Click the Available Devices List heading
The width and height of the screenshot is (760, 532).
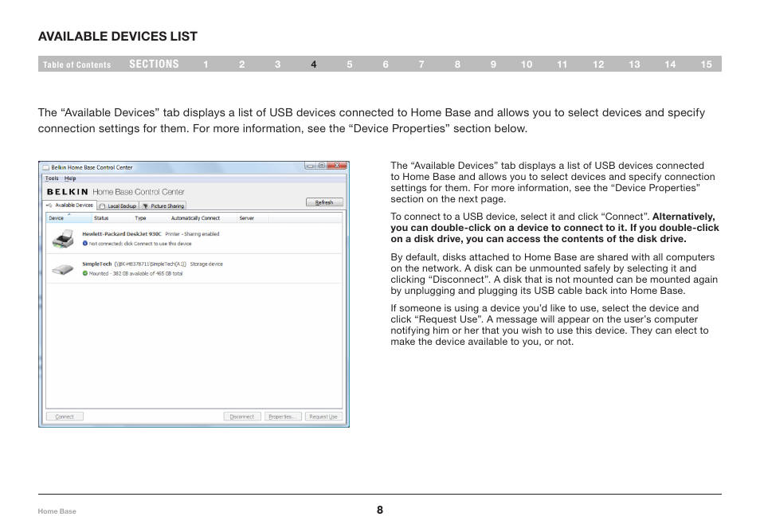click(118, 37)
